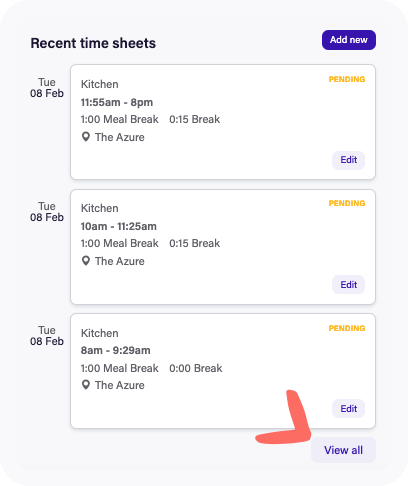Click PENDING status on 8am - 9:29am card
The width and height of the screenshot is (408, 486).
347,328
